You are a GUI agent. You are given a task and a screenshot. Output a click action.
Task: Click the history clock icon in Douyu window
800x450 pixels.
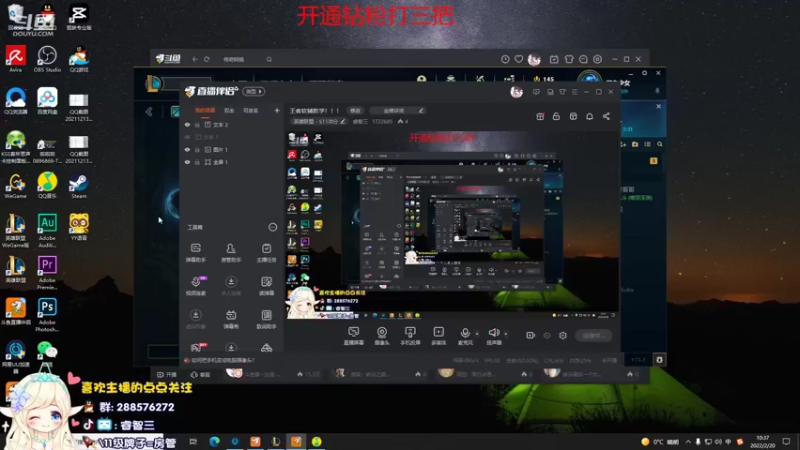pyautogui.click(x=505, y=59)
